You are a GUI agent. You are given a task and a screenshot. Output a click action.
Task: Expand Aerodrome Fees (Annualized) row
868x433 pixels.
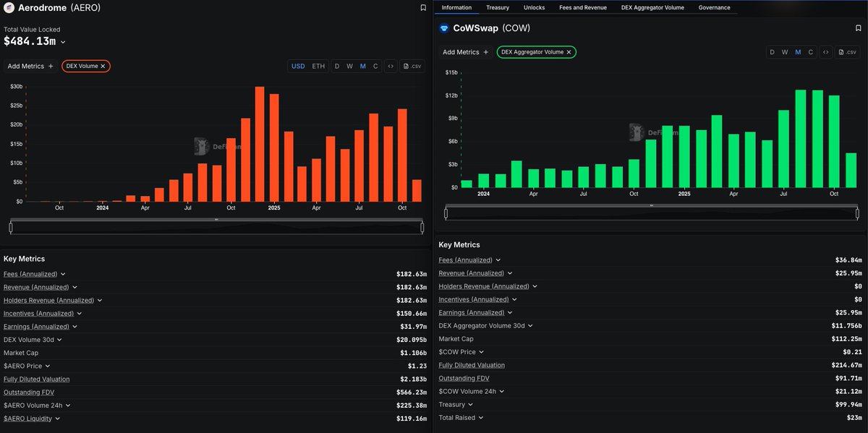(64, 274)
